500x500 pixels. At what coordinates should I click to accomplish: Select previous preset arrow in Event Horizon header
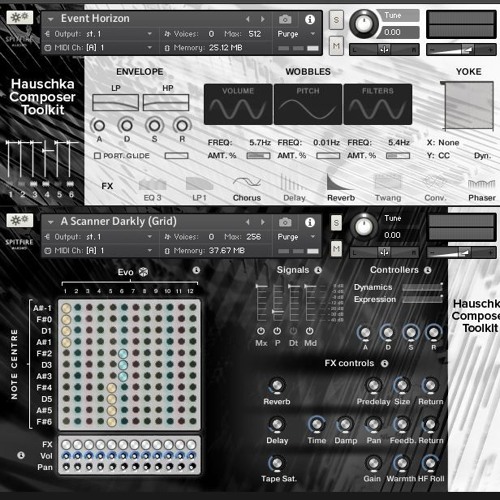click(x=248, y=19)
